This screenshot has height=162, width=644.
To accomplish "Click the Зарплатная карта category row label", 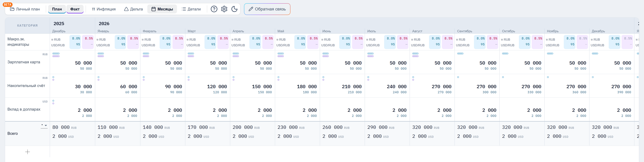I will 24,62.
